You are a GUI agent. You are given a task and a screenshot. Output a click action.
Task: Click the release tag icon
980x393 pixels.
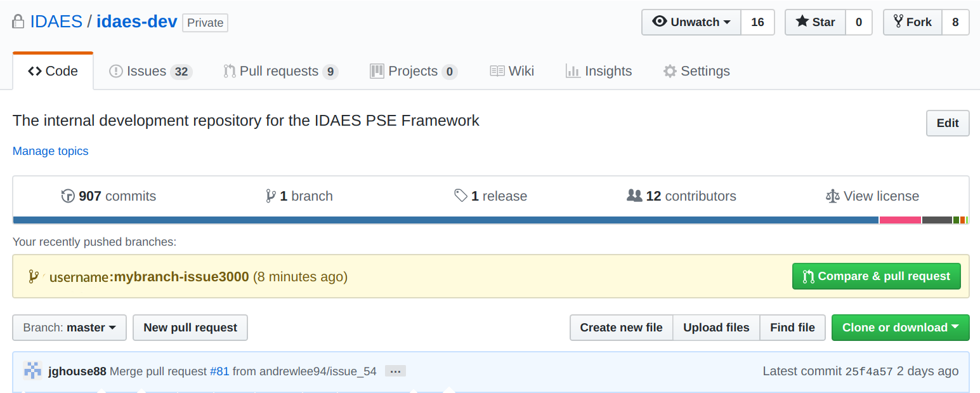[461, 196]
